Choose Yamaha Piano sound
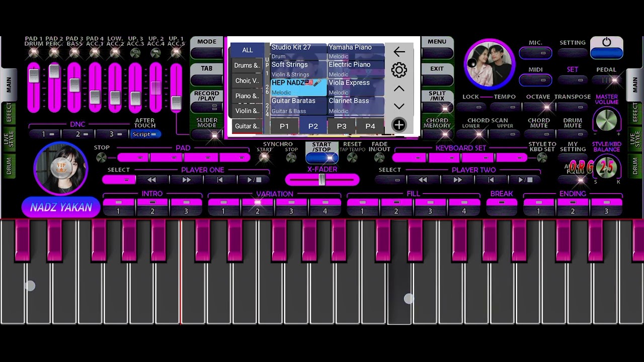The image size is (644, 362). pos(356,52)
